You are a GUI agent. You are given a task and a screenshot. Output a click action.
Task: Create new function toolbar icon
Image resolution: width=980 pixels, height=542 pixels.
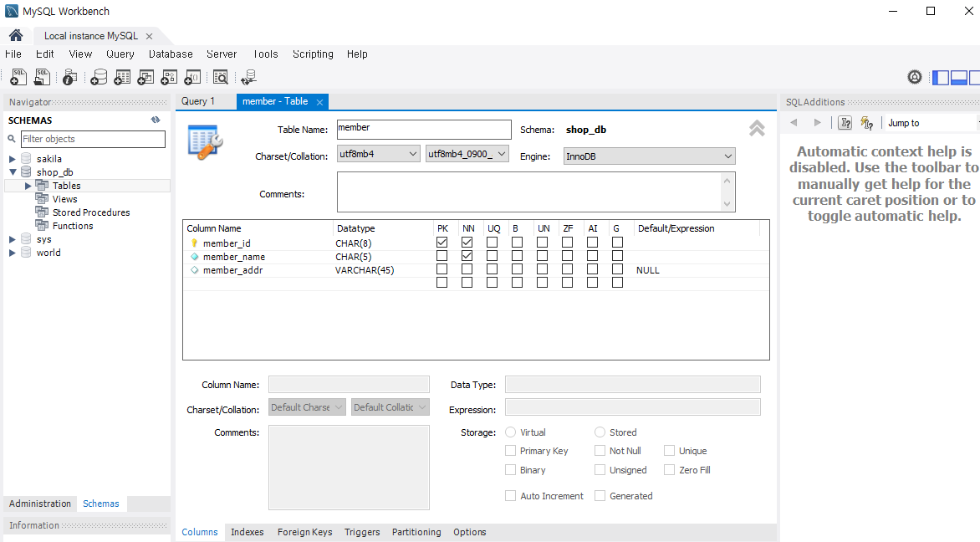point(192,77)
